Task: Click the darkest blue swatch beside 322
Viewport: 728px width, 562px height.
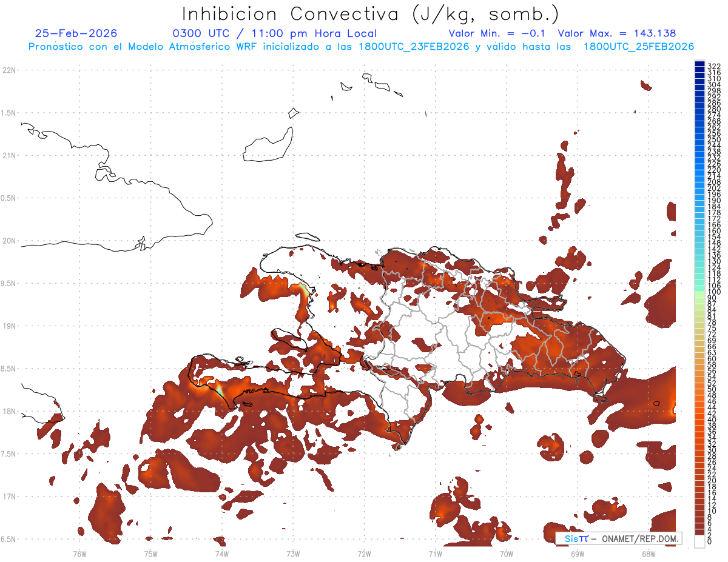Action: click(x=699, y=64)
